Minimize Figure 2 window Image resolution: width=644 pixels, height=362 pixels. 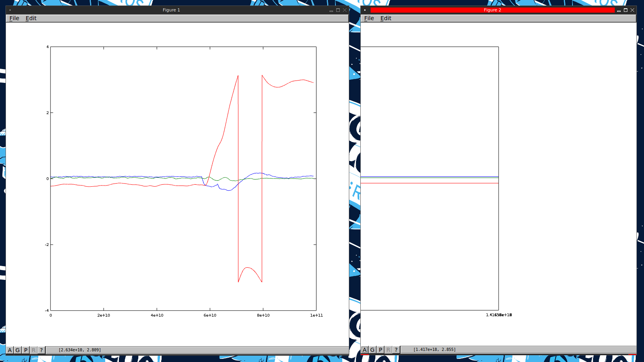point(619,10)
